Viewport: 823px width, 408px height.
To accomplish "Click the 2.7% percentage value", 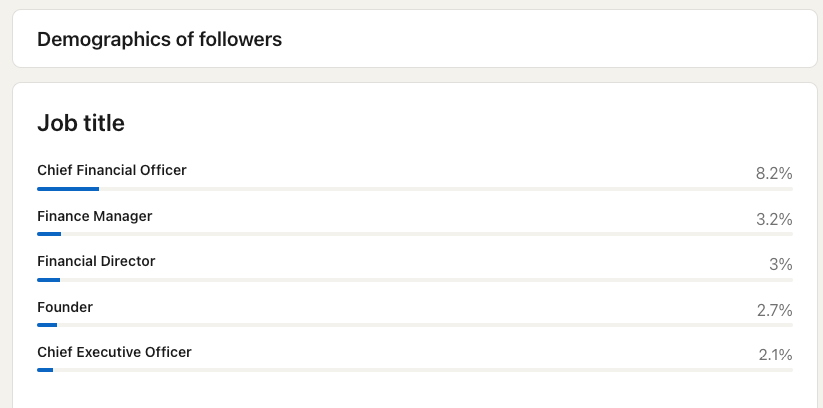I will click(774, 310).
